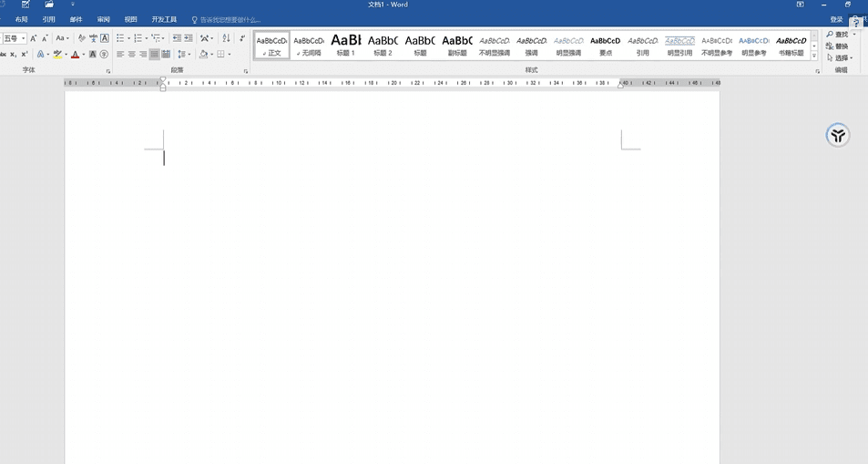This screenshot has width=868, height=464.
Task: Click the grow font size icon
Action: (35, 38)
